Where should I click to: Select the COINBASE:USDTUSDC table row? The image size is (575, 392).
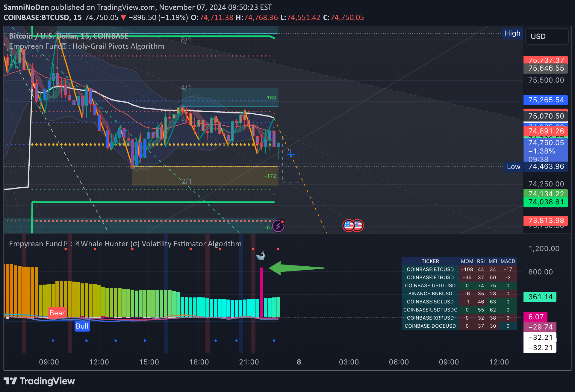[x=459, y=310]
